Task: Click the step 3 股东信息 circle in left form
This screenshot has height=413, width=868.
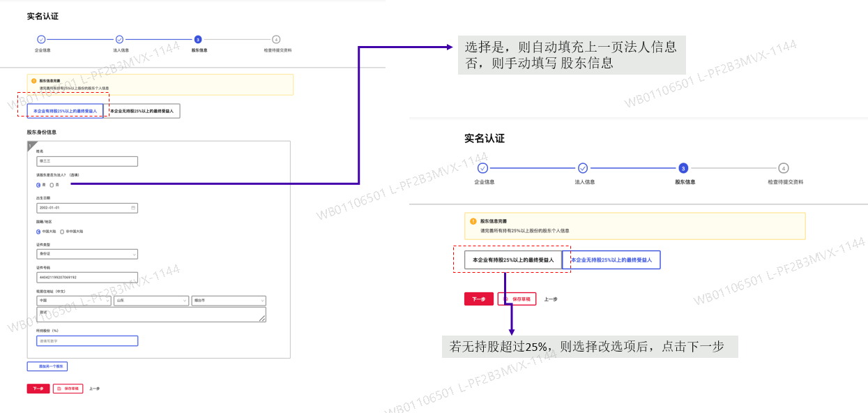Action: (x=198, y=40)
